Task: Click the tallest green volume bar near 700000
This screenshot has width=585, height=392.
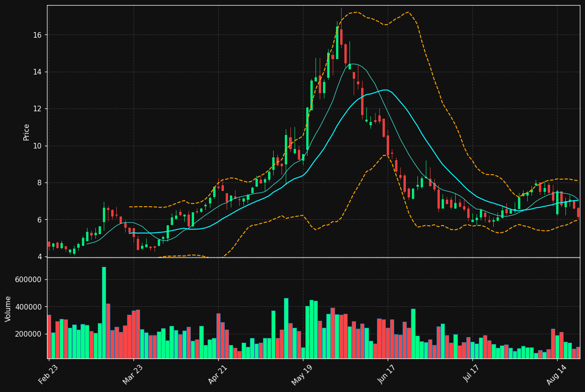Action: [104, 312]
